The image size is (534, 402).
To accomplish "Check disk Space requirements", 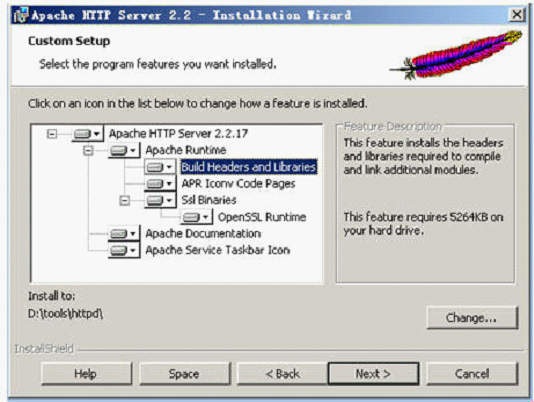I will coord(184,374).
